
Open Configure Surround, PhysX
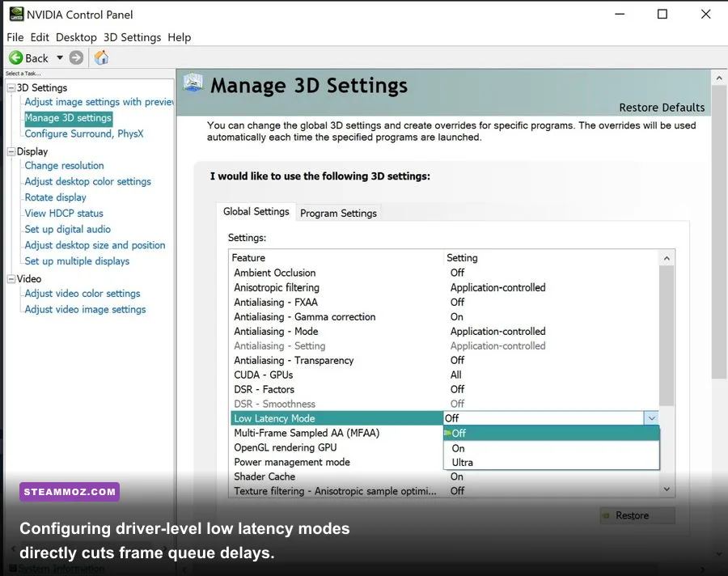point(84,133)
